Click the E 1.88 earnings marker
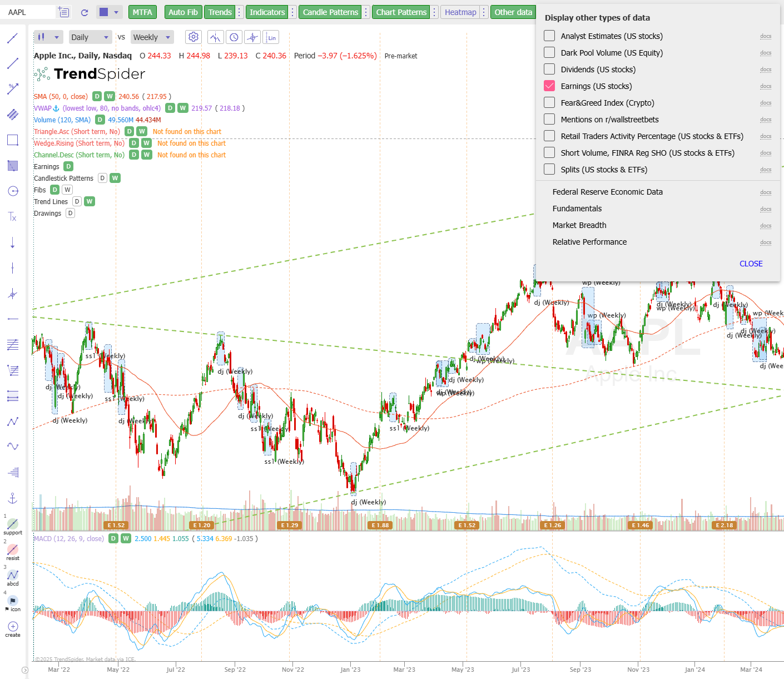 tap(380, 525)
